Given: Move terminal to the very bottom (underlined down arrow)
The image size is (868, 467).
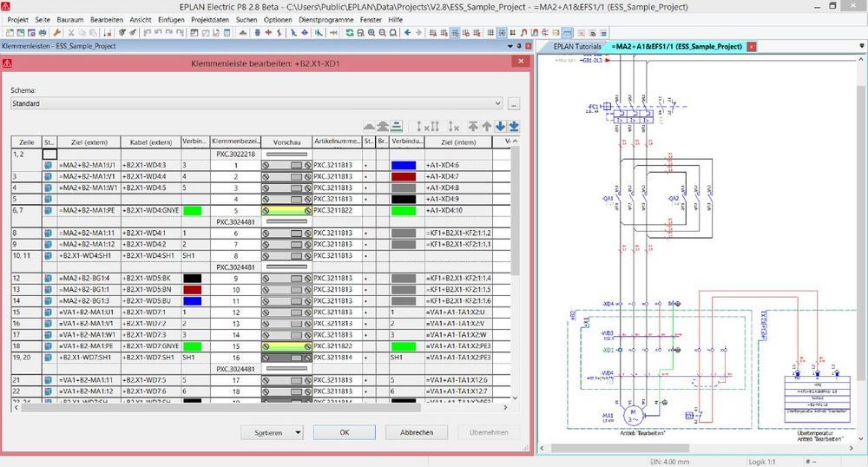Looking at the screenshot, I should (514, 126).
